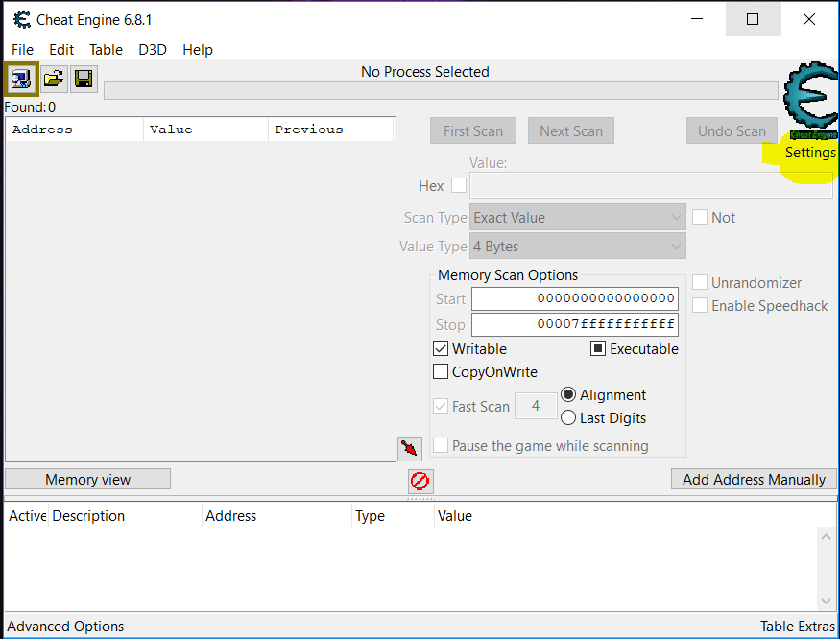Enable the Speedhack checkbox
The image size is (840, 639).
pos(700,305)
